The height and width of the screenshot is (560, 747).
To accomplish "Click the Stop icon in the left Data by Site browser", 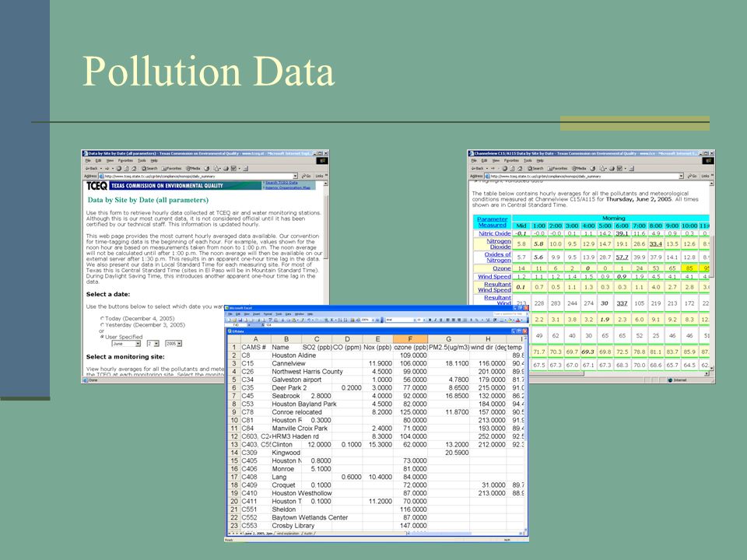I will (119, 169).
